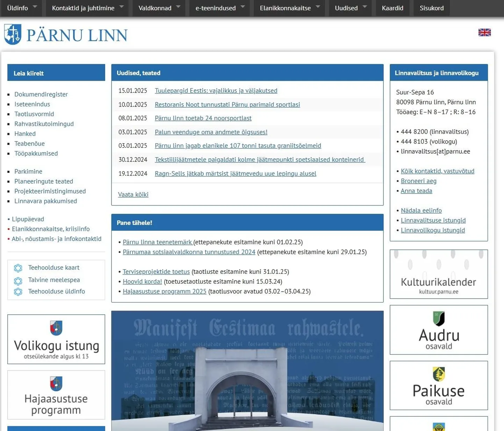Open the Paikuse osavald banner
This screenshot has width=504, height=431.
pyautogui.click(x=439, y=385)
